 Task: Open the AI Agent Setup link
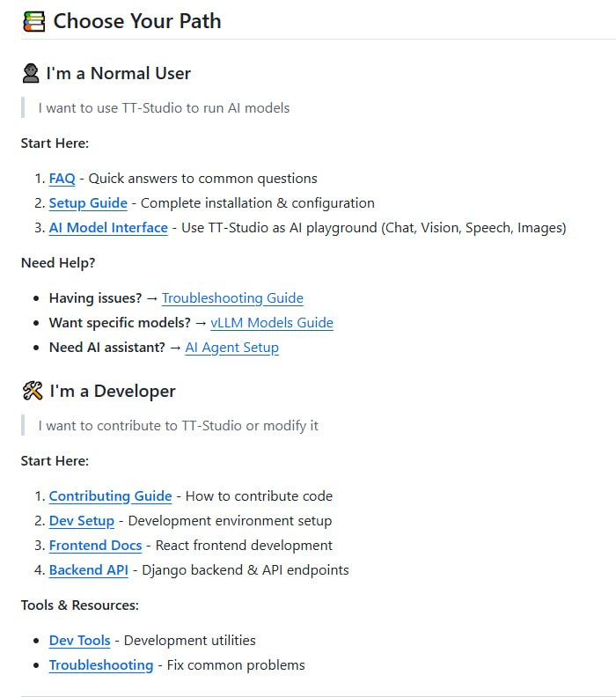pos(231,348)
